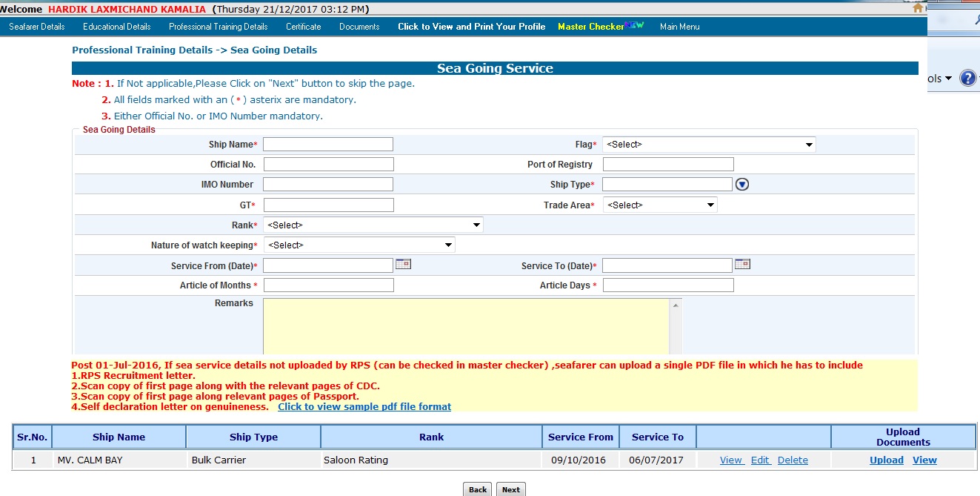Open the Seafarer Details menu
The image size is (980, 496).
tap(37, 27)
